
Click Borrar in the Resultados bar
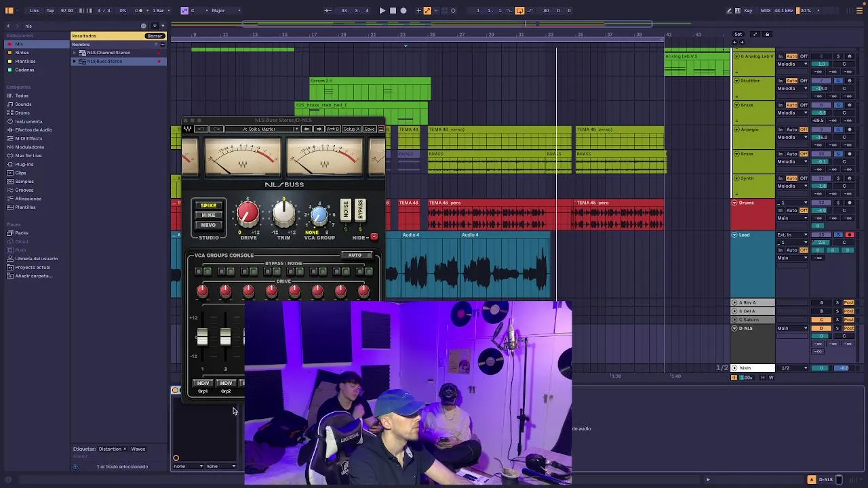(x=155, y=36)
